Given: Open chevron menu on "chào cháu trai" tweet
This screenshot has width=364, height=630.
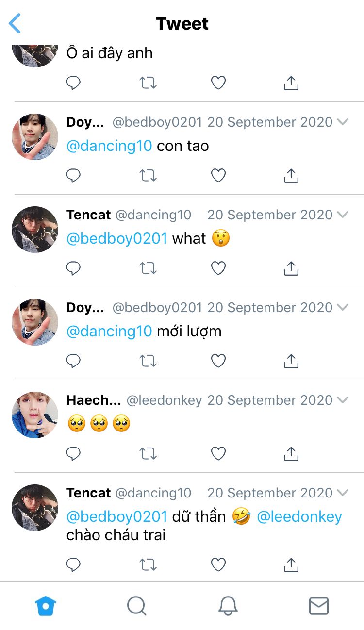Looking at the screenshot, I should [343, 493].
